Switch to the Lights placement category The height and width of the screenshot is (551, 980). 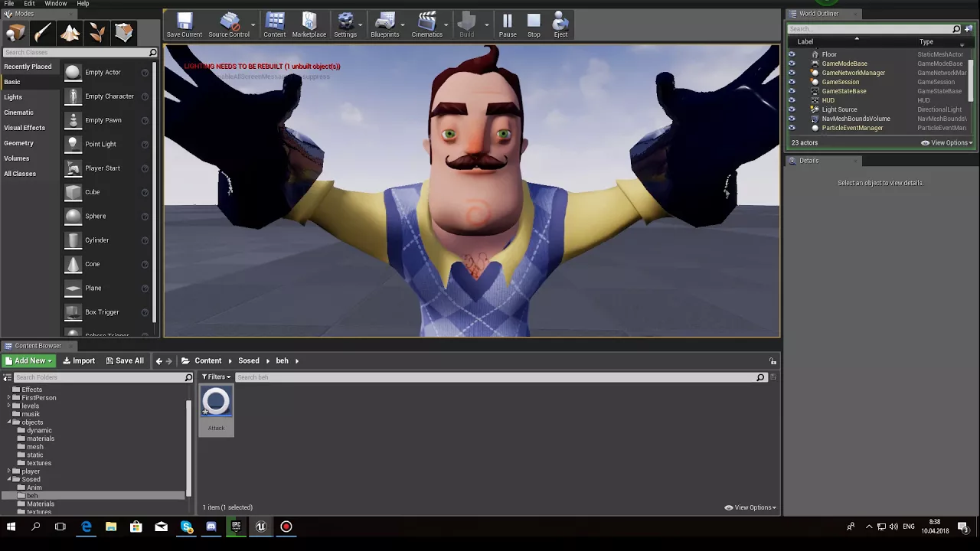[13, 97]
